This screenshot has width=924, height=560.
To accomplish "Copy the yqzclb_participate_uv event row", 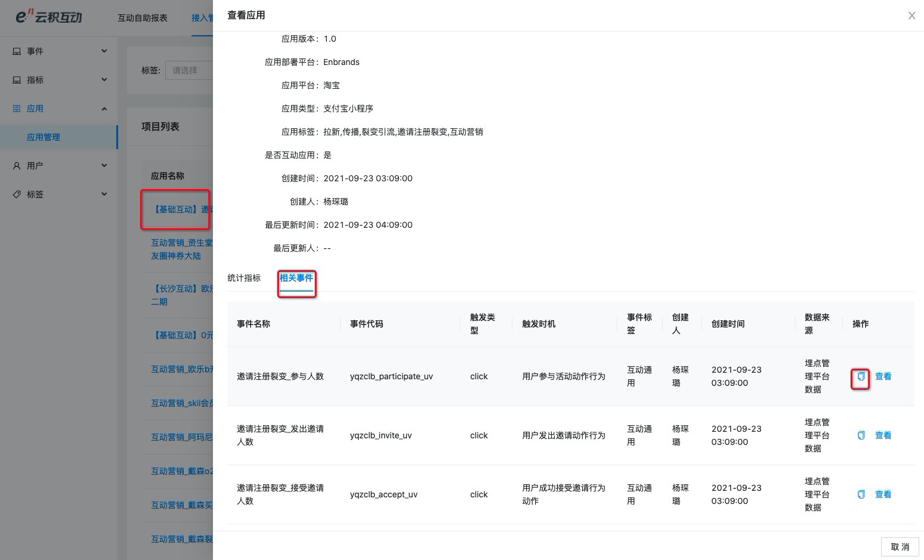I will (x=861, y=376).
